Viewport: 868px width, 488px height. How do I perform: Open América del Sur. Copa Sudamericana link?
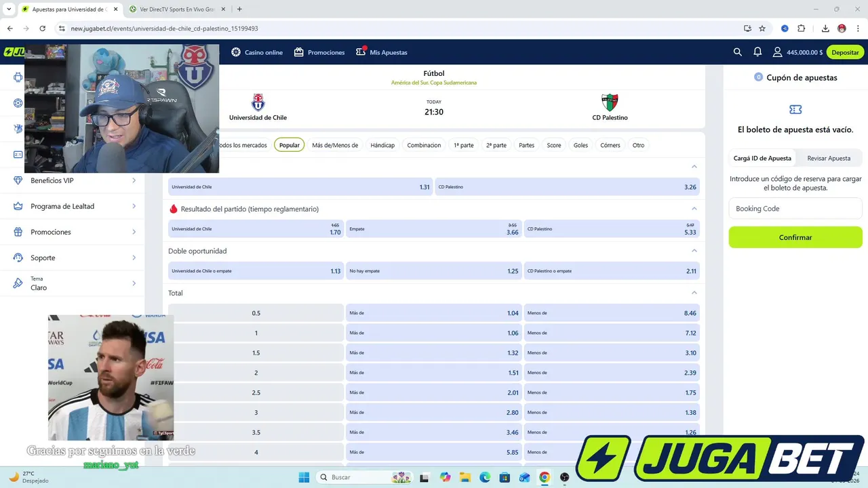pos(434,83)
